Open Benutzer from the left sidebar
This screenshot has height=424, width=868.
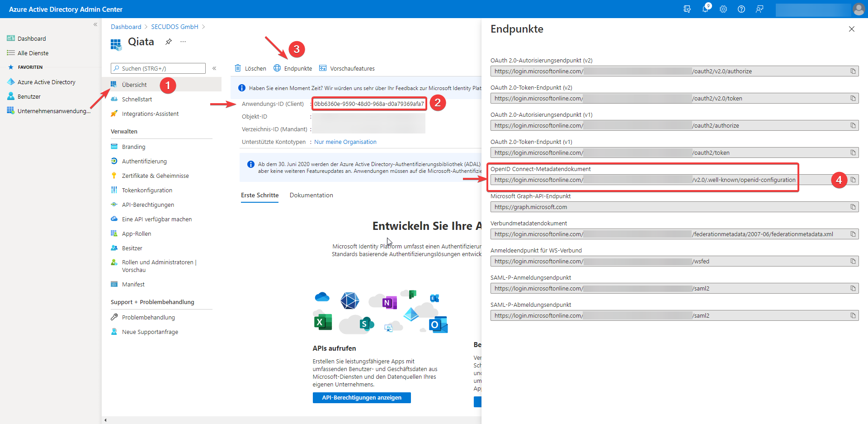(x=30, y=96)
